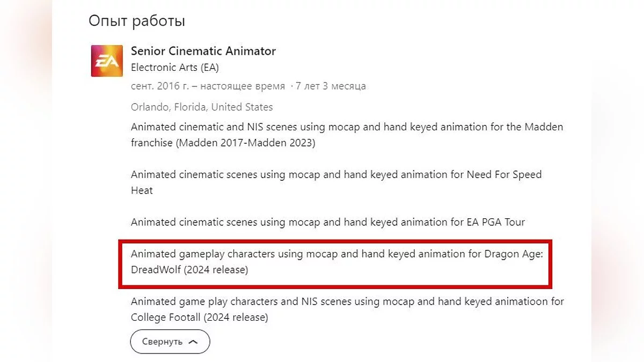The height and width of the screenshot is (362, 644).
Task: Click the word Heat below Need For Speed
Action: (x=142, y=190)
